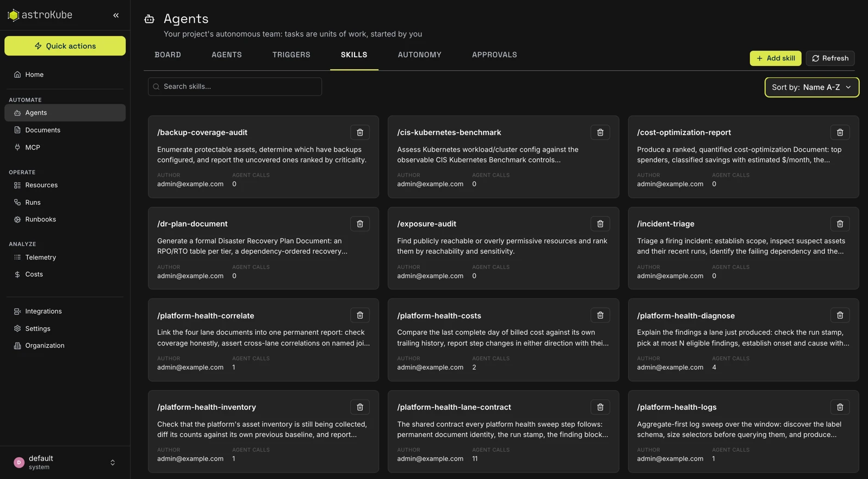The height and width of the screenshot is (479, 868).
Task: Collapse the sidebar with the double-chevron icon
Action: click(x=116, y=15)
